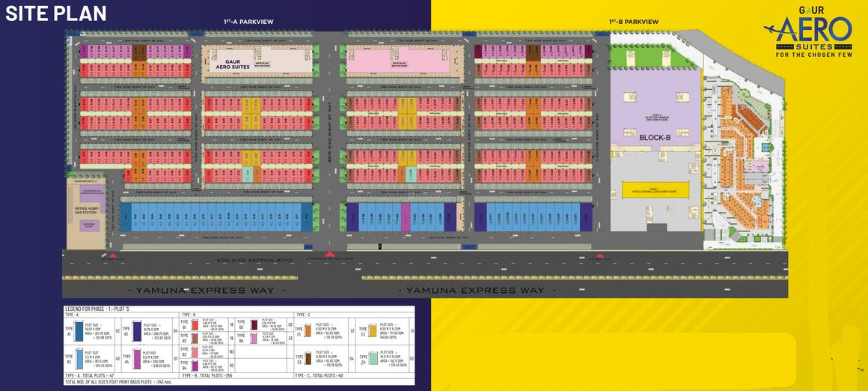Click the TYPE - B column header in legend
868x391 pixels.
189,315
